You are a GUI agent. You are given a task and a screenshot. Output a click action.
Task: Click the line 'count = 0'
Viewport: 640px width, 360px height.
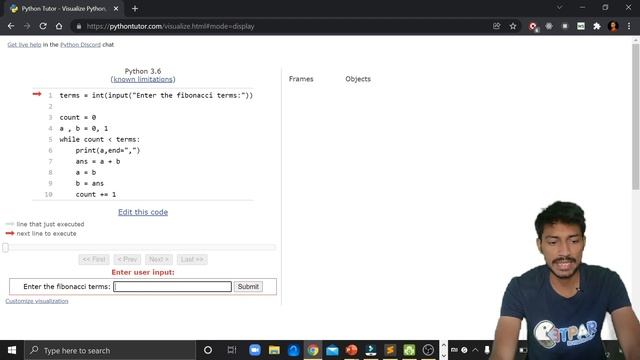tap(78, 117)
